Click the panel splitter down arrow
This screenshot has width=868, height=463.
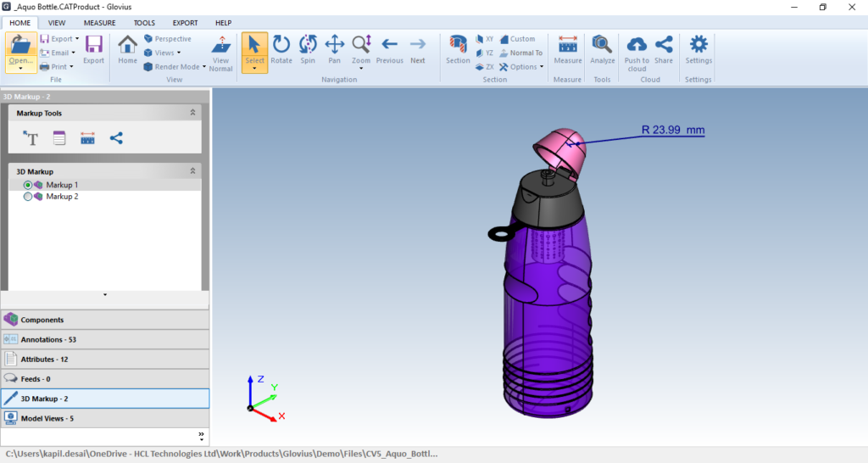[105, 294]
